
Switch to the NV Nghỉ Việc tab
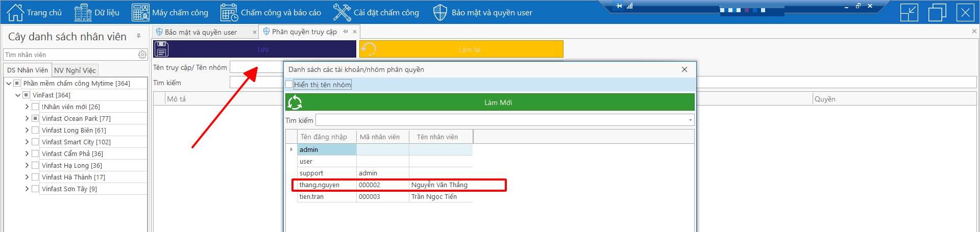pyautogui.click(x=75, y=70)
